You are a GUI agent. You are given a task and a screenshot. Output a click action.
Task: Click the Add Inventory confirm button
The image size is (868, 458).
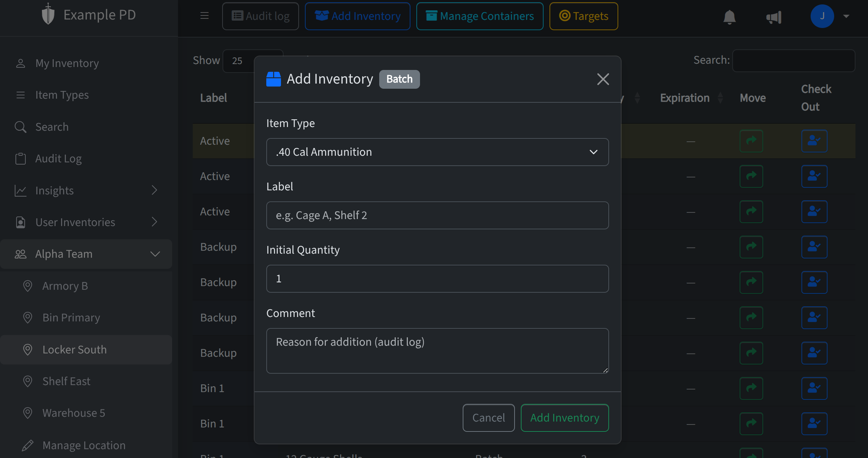coord(564,418)
